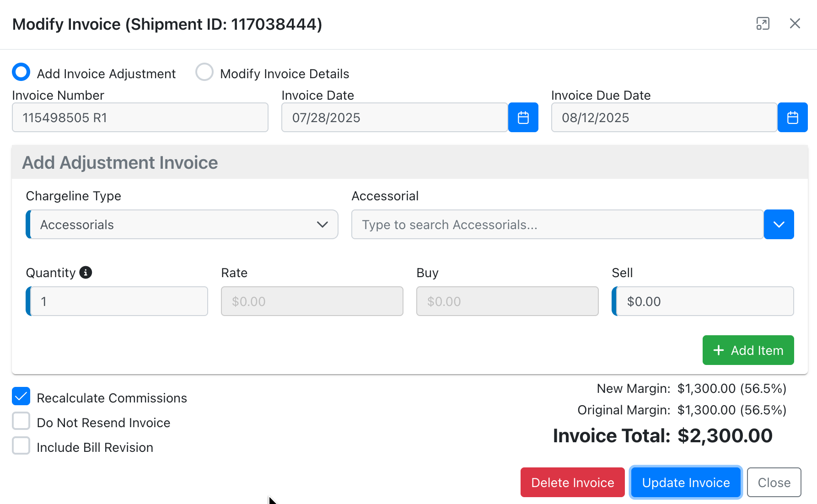Image resolution: width=817 pixels, height=504 pixels.
Task: Click the Add Adjustment Invoice section header
Action: (410, 162)
